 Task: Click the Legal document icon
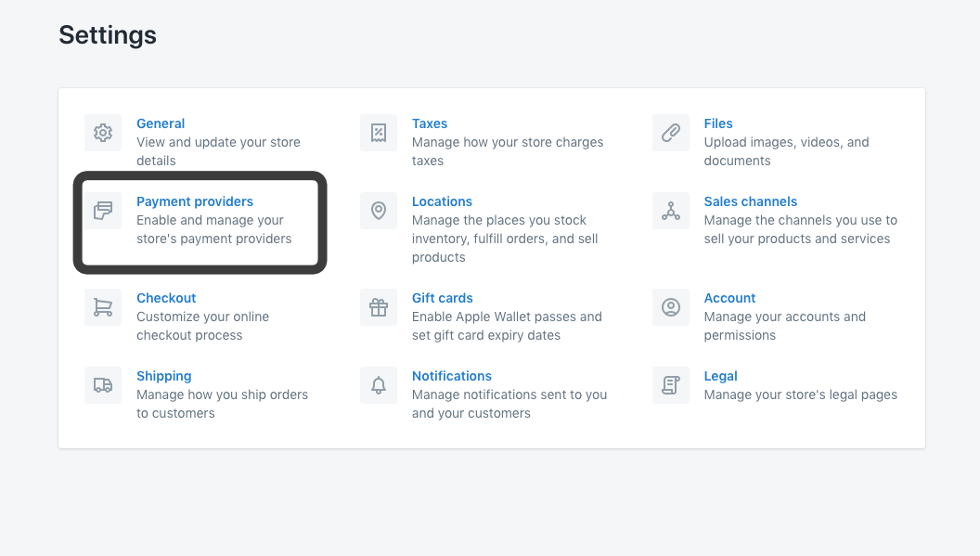point(671,385)
